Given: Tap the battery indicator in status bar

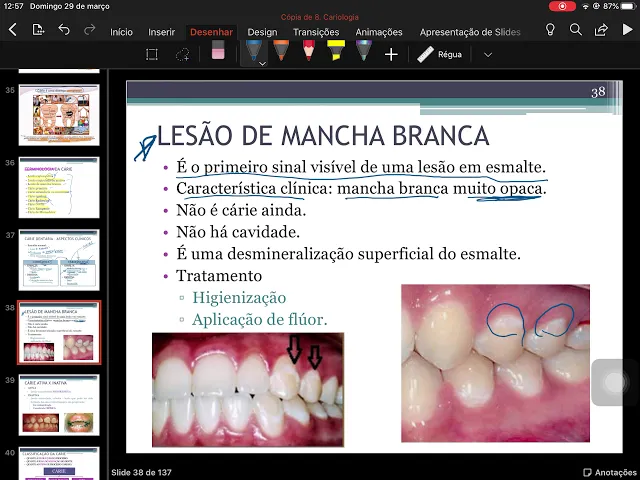Looking at the screenshot, I should pos(629,6).
